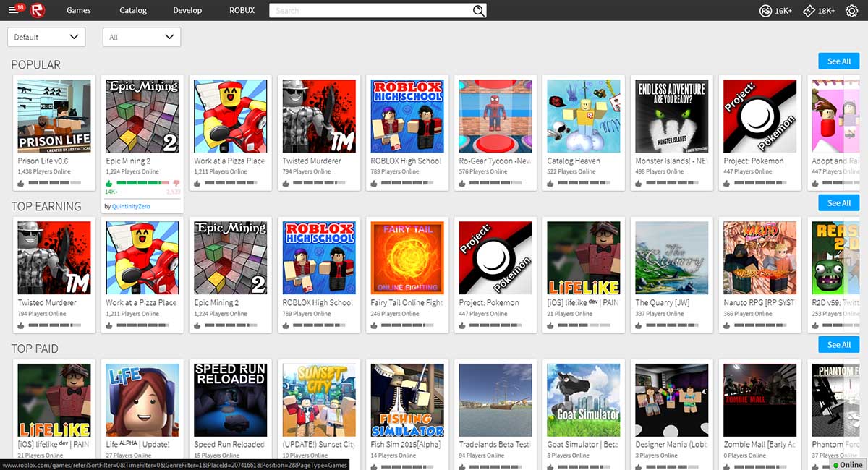This screenshot has width=868, height=470.
Task: Open the Goat Simulator thumbnail
Action: coord(584,399)
